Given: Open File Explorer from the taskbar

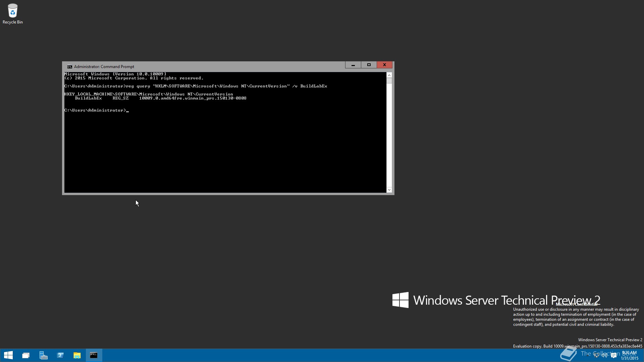Looking at the screenshot, I should 77,355.
